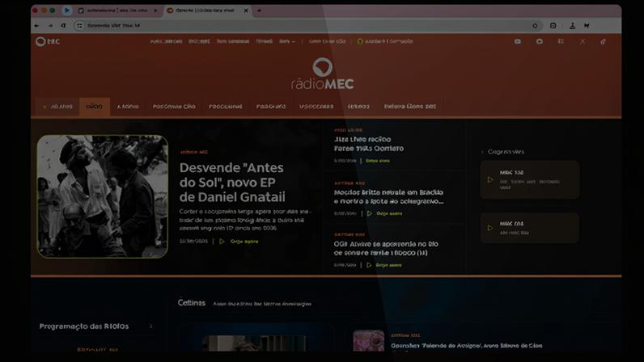Open the middle headline in the right news list
Viewport: 644px width, 362px height.
coord(388,196)
